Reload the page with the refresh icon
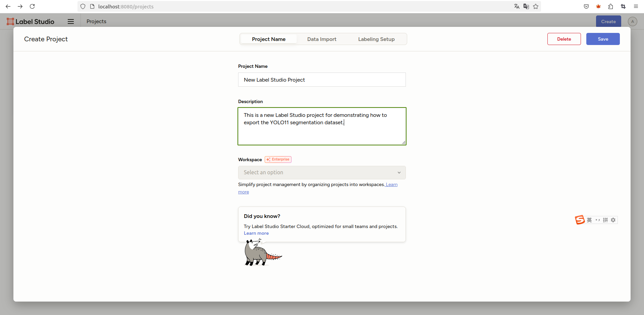644x315 pixels. (32, 6)
